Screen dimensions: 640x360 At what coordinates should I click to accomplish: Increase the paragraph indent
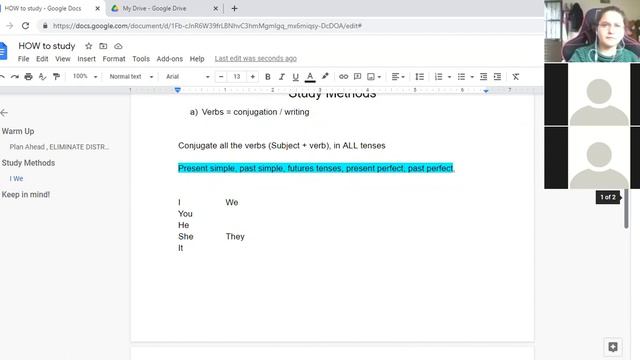pyautogui.click(x=497, y=77)
